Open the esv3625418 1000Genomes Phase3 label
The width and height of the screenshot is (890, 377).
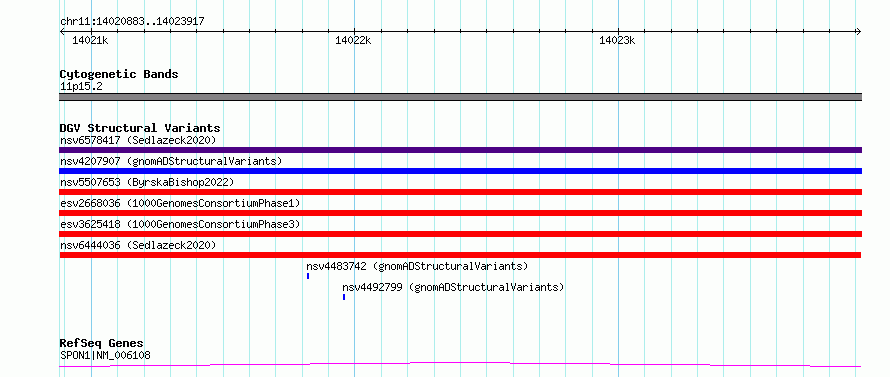click(x=180, y=224)
